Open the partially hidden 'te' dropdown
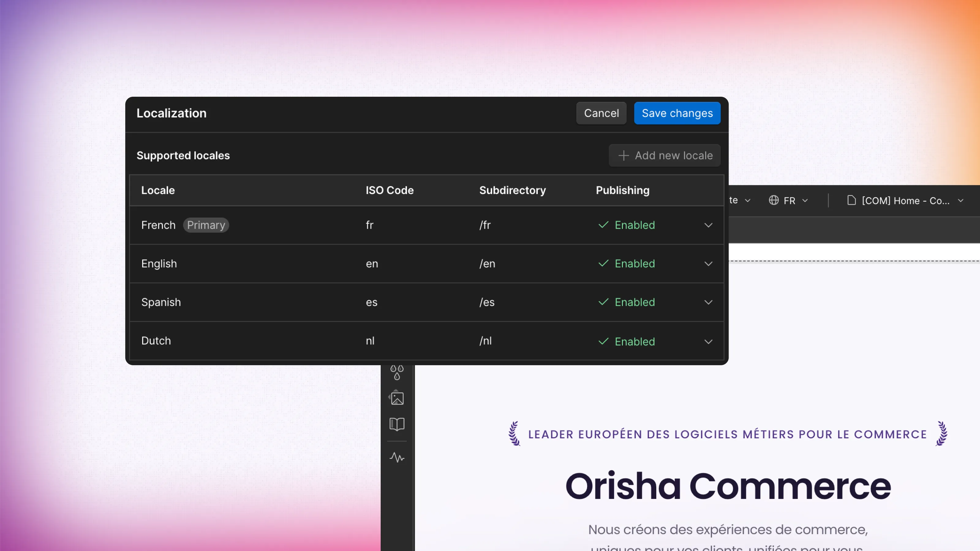Screen dimensions: 980x551 [740, 201]
